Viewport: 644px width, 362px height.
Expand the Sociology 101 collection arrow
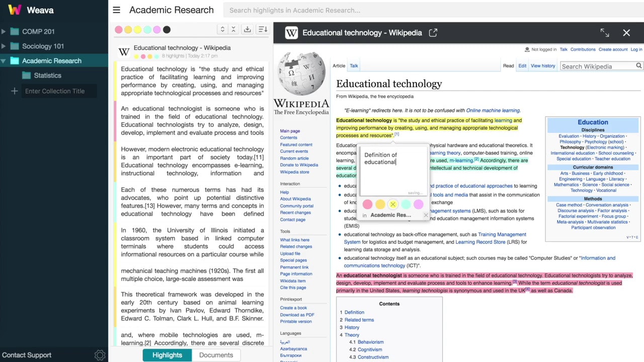click(x=4, y=46)
